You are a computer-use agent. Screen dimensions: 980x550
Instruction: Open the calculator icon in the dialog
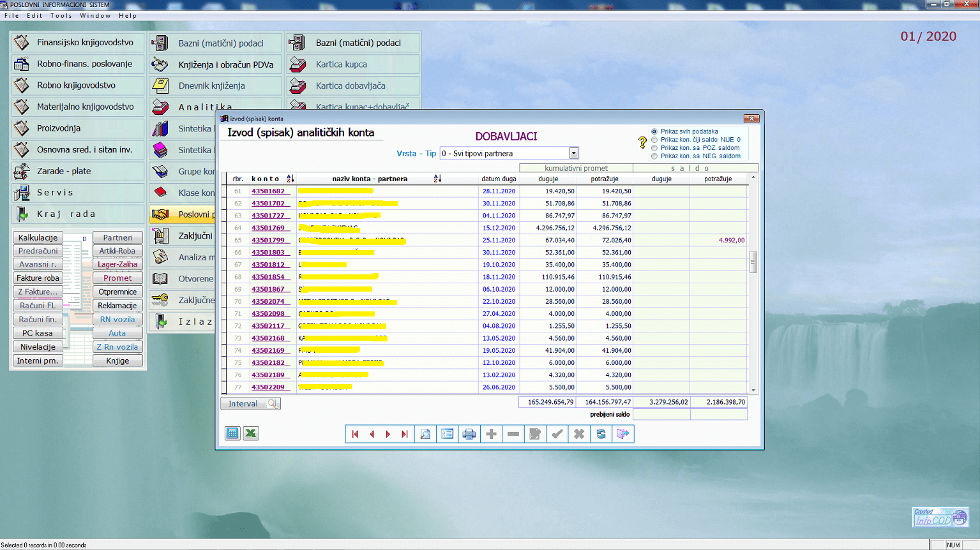(x=232, y=434)
